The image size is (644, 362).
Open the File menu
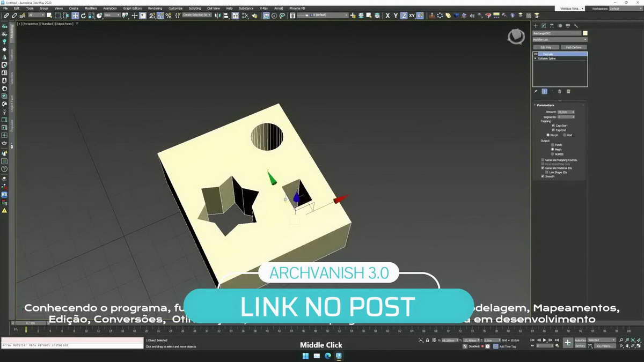click(x=5, y=9)
